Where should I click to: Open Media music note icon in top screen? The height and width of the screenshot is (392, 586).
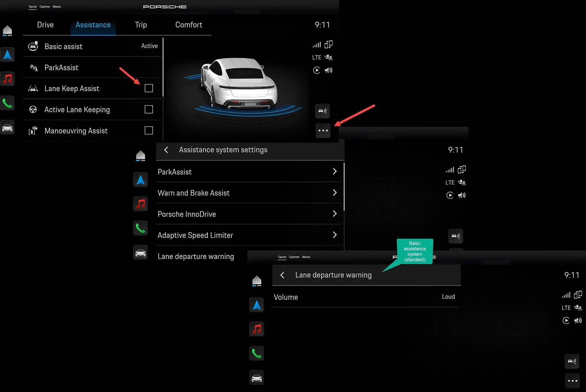pos(7,79)
